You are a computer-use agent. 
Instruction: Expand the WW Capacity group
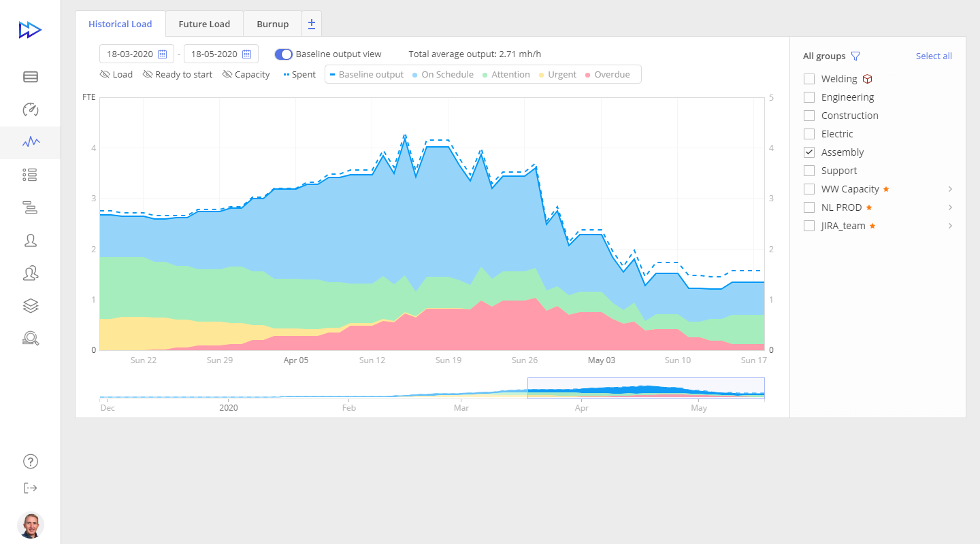coord(950,189)
